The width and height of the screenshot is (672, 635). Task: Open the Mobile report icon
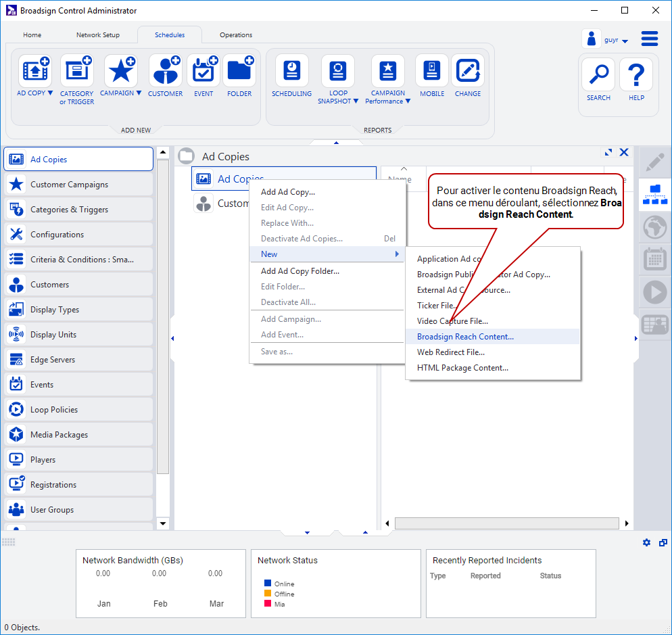[x=432, y=72]
